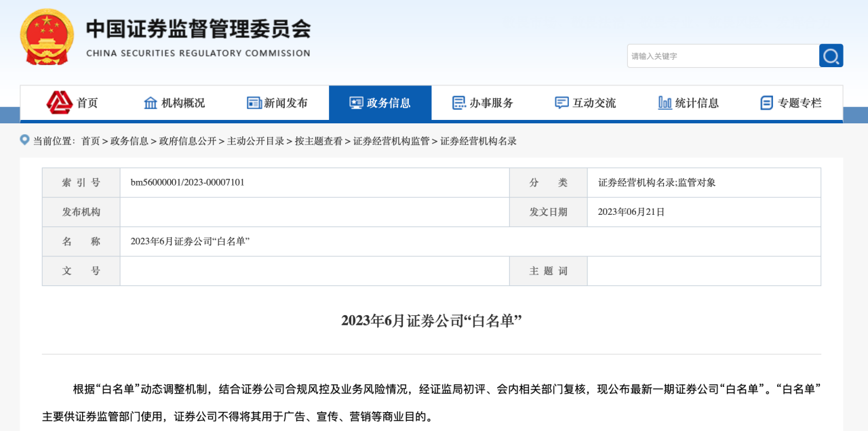Click the 请输入关键字 search input box
The image size is (868, 431).
point(722,56)
